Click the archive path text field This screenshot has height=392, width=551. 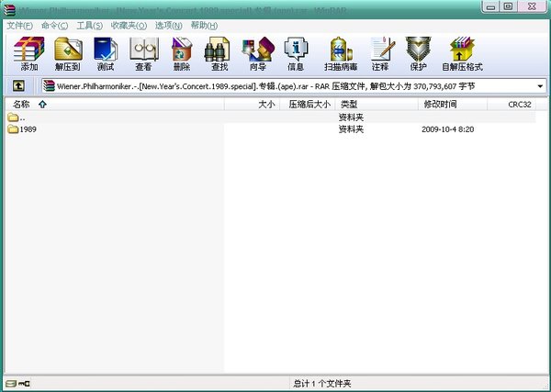(x=294, y=86)
